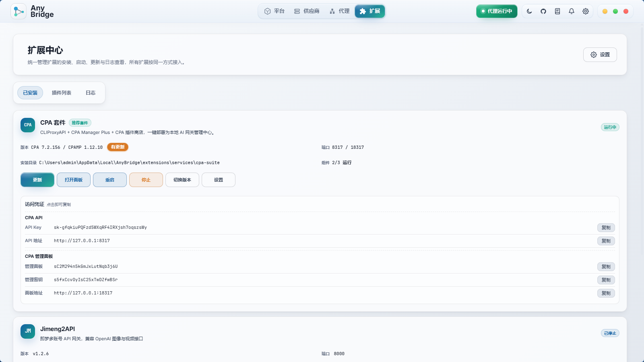Open the GitHub repository icon
644x362 pixels.
pos(543,11)
